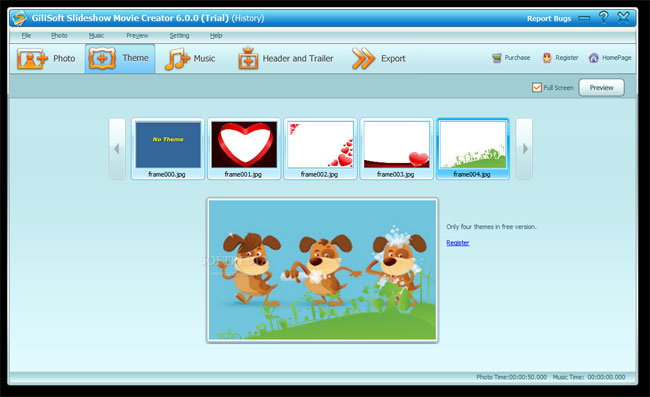This screenshot has width=650, height=397.
Task: Click the Photo Time status text
Action: tap(511, 377)
